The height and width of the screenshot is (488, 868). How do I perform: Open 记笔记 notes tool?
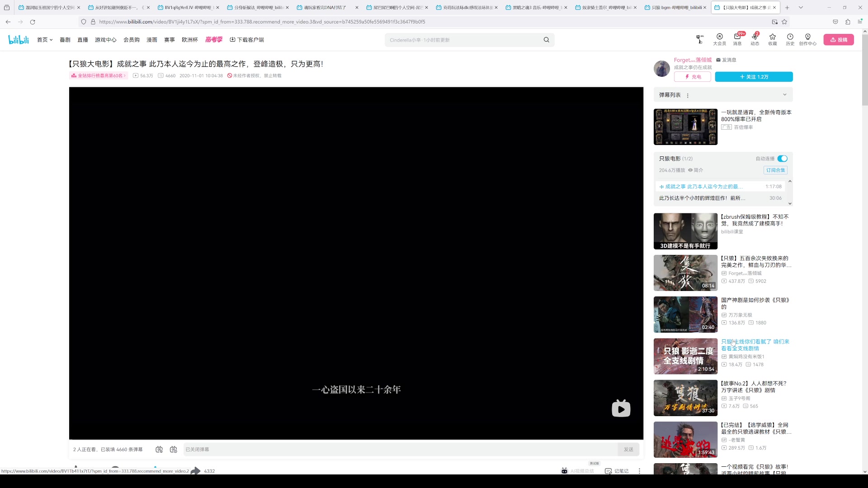pos(617,471)
